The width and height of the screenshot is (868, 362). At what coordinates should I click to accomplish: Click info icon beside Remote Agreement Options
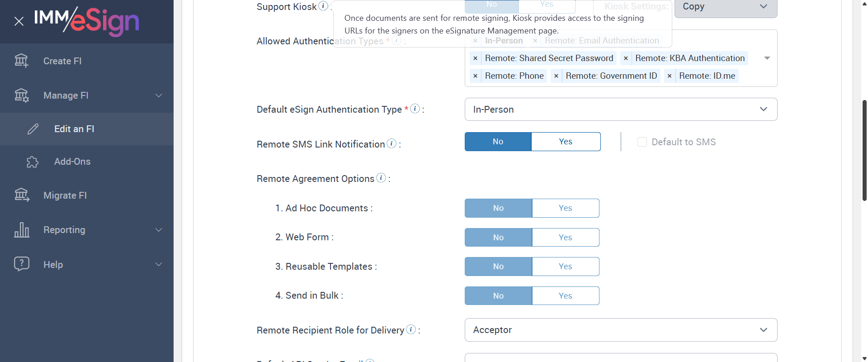pyautogui.click(x=381, y=178)
